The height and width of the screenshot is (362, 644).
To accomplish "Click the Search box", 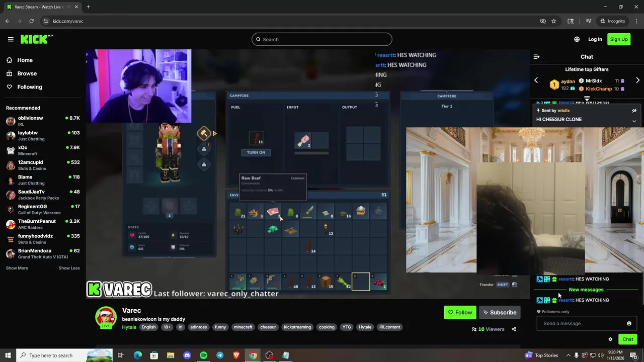I will (322, 39).
